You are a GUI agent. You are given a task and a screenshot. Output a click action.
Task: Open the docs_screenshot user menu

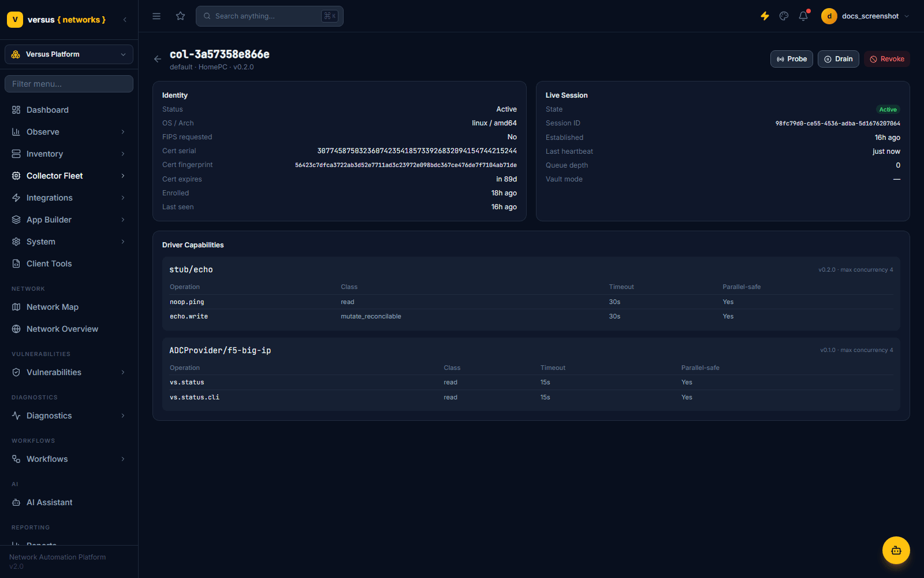tap(866, 16)
